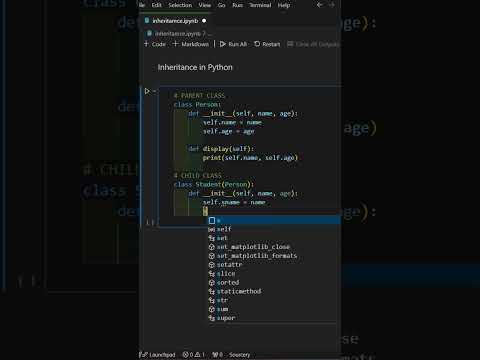Expand run options dropdown beside cell play
This screenshot has height=360, width=480.
[x=154, y=91]
